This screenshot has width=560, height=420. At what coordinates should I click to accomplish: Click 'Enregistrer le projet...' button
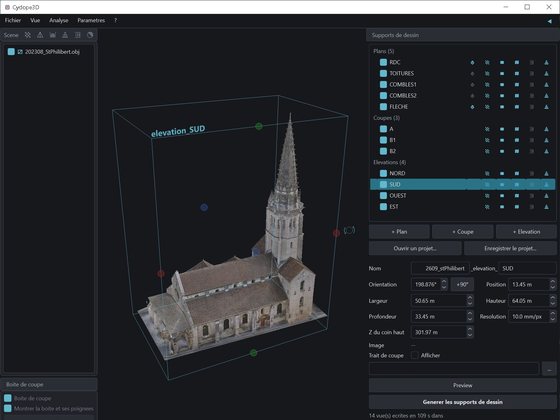coord(510,248)
